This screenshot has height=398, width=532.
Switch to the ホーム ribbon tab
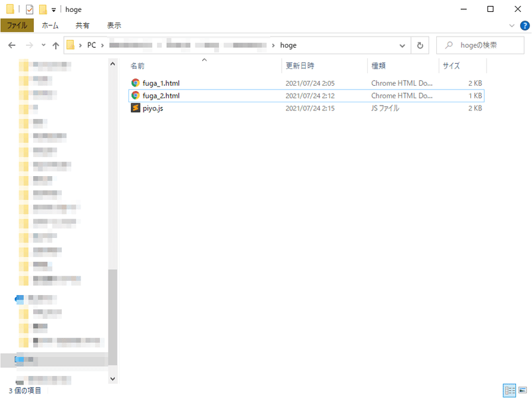50,25
